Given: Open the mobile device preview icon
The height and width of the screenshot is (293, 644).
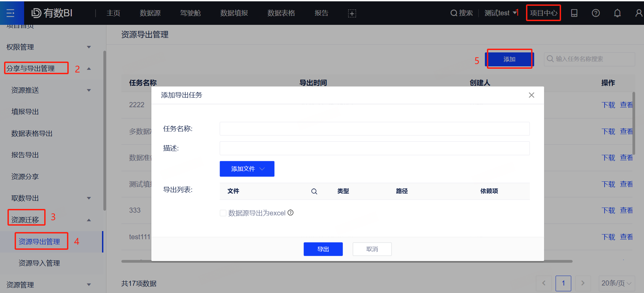Looking at the screenshot, I should [x=574, y=13].
